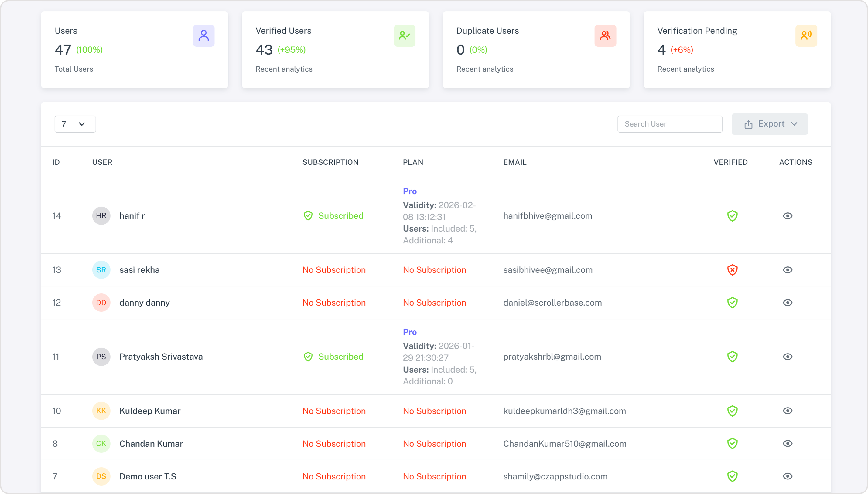Select email sasibhivee@gmail.com
Viewport: 868px width, 494px height.
[548, 270]
